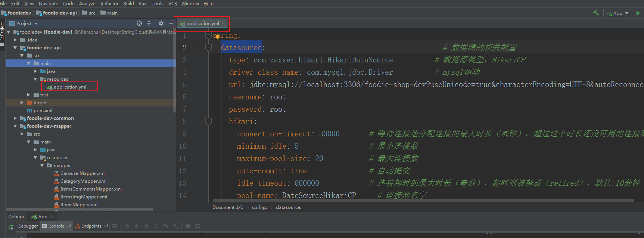Viewport: 644px width, 238px height.
Task: Click Trace Current Stream Chain icon
Action: click(x=197, y=226)
